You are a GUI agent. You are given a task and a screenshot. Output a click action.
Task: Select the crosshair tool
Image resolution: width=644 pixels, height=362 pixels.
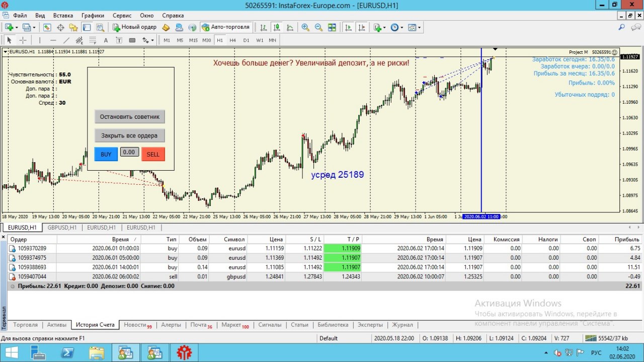[23, 40]
